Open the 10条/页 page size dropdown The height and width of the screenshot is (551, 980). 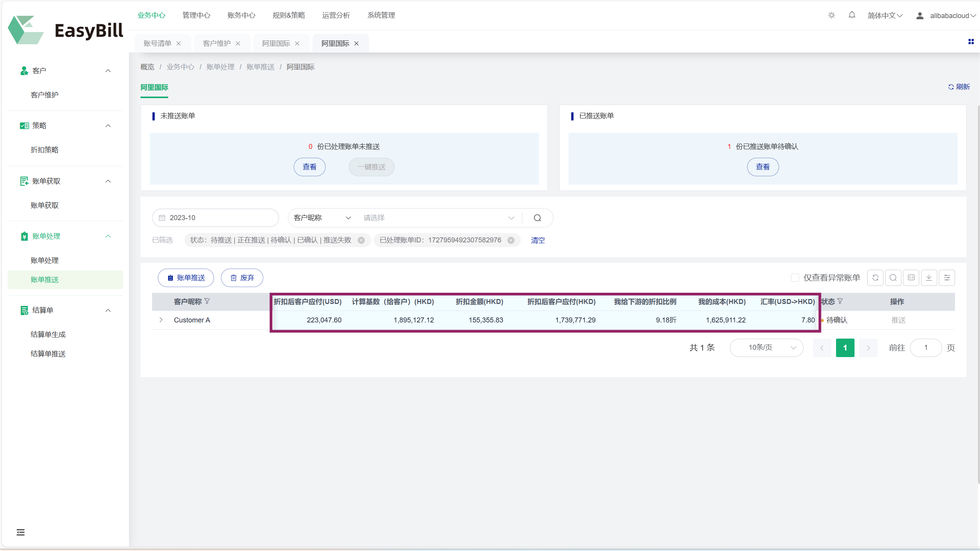point(766,347)
